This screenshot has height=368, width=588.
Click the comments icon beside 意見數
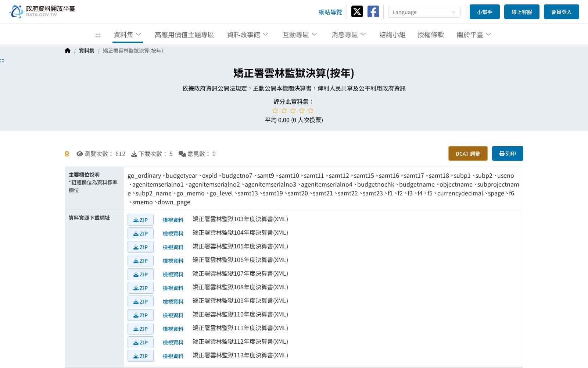(182, 154)
